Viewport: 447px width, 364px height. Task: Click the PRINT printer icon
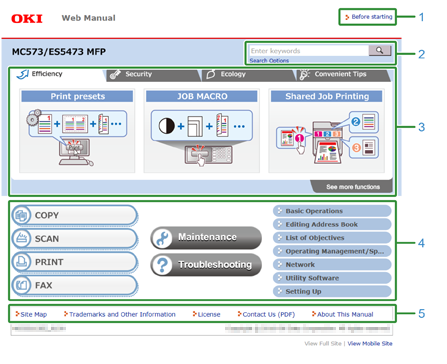pos(21,262)
